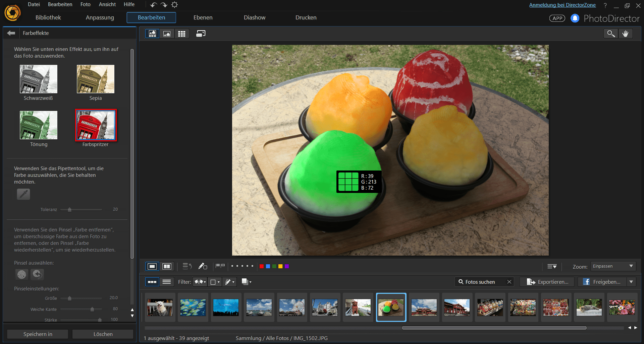Viewport: 644px width, 344px height.
Task: Open the Zoom Einpassen dropdown
Action: (x=613, y=266)
